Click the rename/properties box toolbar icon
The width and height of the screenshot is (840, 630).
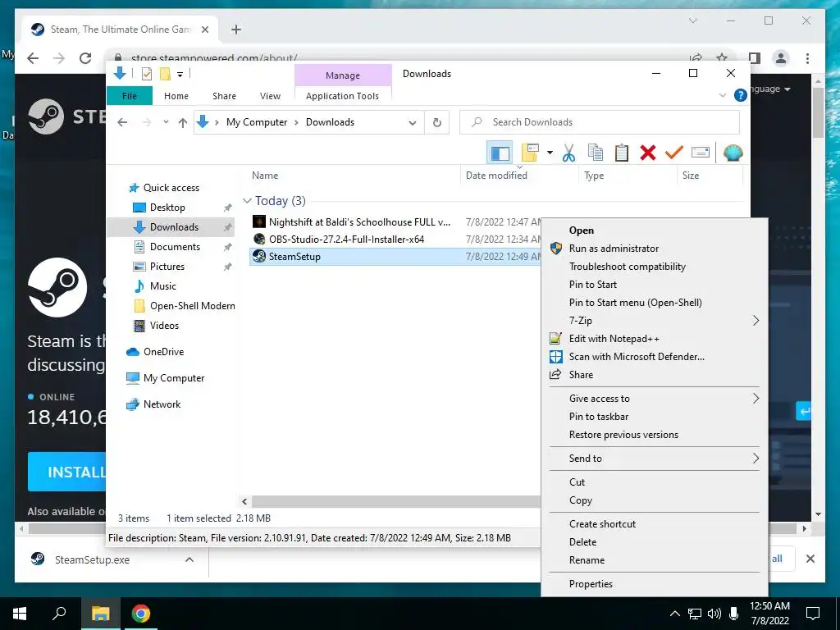701,153
